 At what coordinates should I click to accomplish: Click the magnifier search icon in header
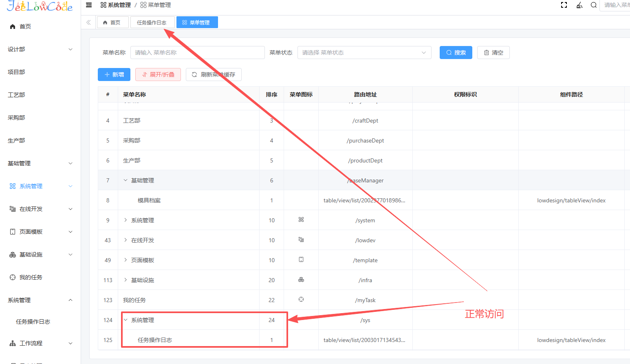594,5
